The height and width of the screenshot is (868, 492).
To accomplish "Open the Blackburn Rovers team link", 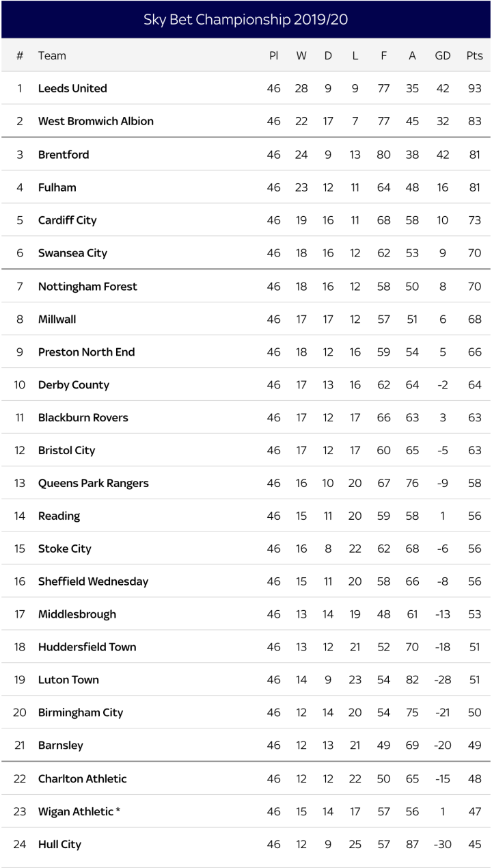I will pyautogui.click(x=83, y=418).
